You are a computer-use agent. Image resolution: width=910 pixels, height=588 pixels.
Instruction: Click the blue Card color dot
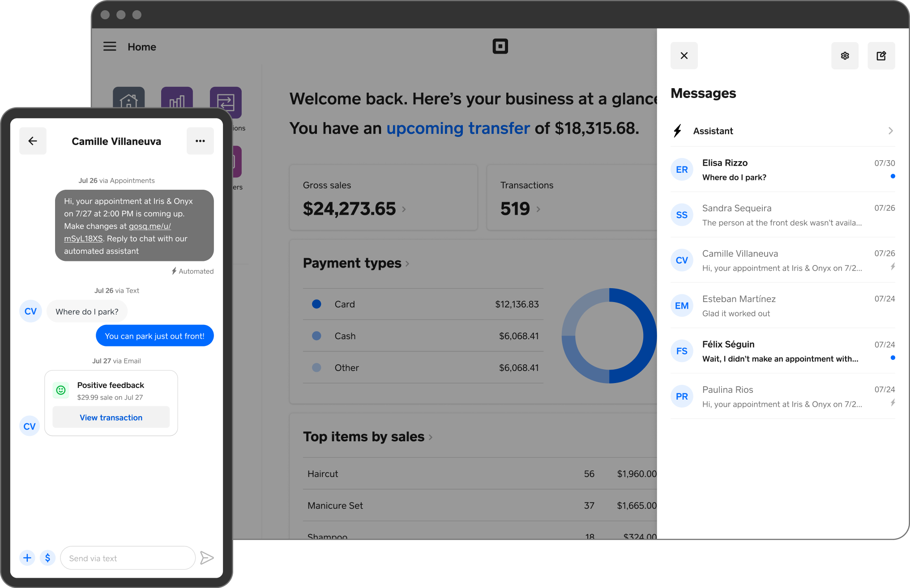(316, 304)
